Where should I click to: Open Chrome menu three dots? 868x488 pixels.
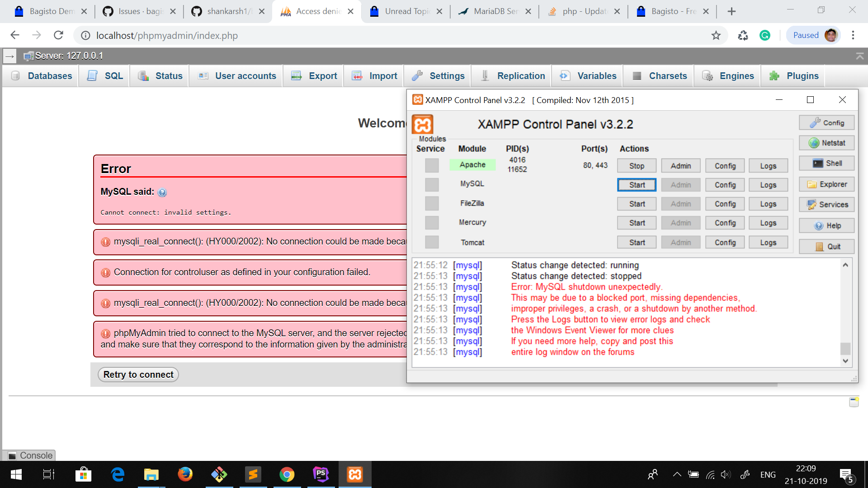tap(853, 35)
